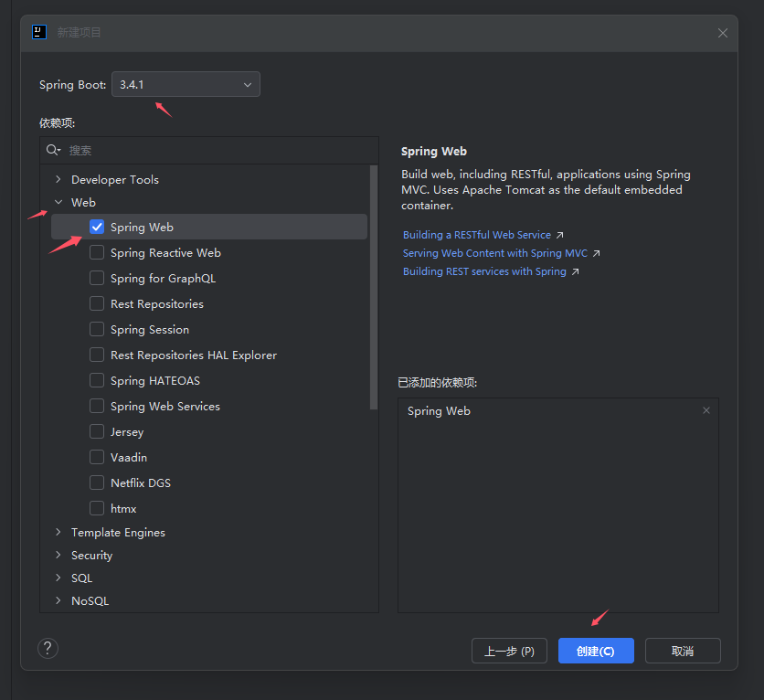Click the SQL category label
The height and width of the screenshot is (700, 764).
tap(82, 578)
